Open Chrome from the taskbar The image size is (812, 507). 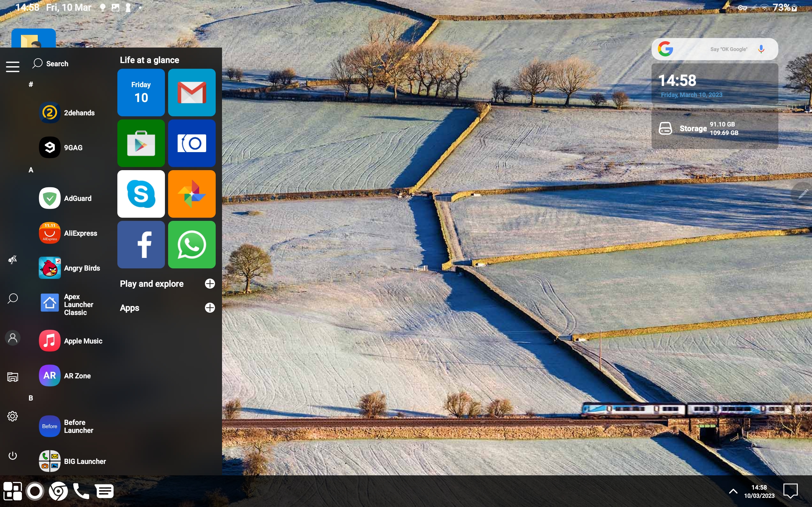tap(58, 491)
